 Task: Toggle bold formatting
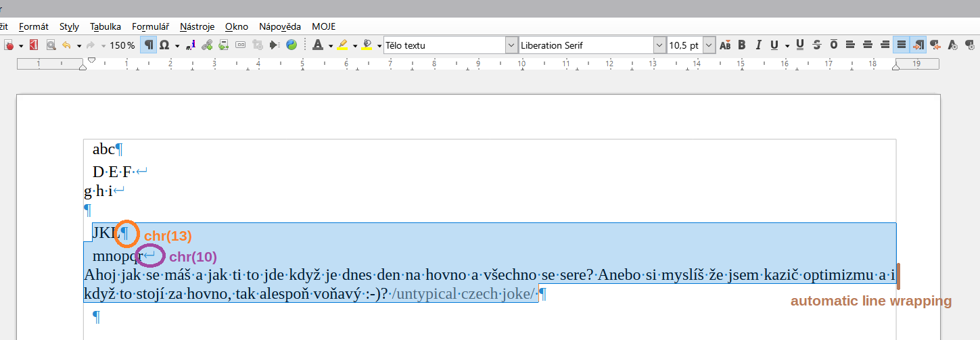click(742, 45)
